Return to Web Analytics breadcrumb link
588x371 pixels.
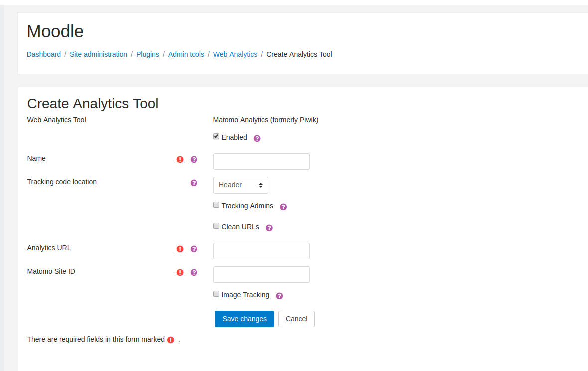tap(235, 54)
